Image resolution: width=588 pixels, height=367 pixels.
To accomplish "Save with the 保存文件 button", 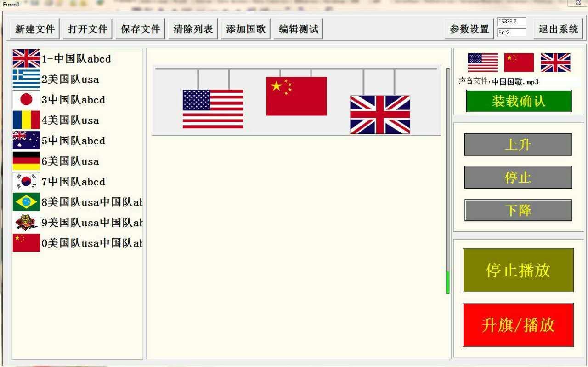I will click(141, 29).
